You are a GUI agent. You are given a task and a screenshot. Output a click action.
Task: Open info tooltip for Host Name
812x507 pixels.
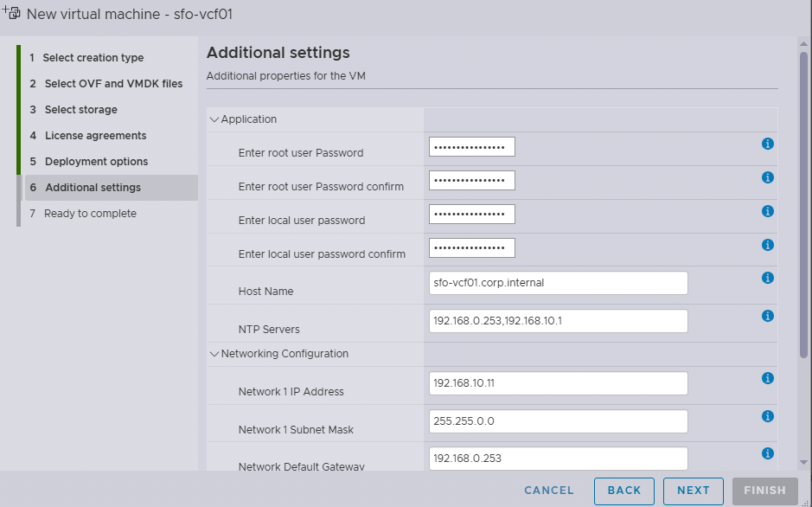point(767,278)
